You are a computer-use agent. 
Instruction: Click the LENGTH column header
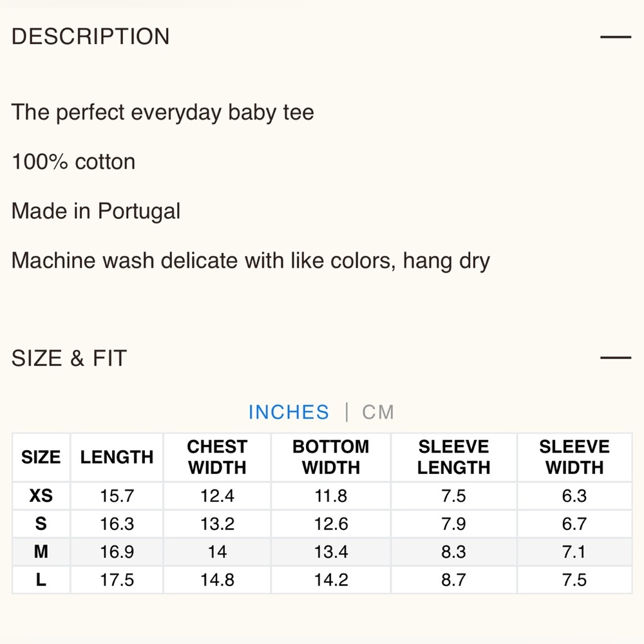(117, 457)
